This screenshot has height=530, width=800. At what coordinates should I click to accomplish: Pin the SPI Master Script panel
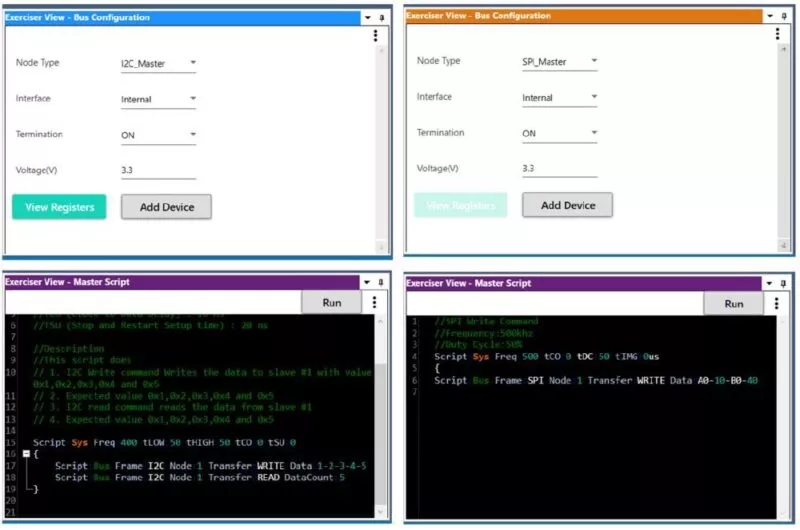point(784,284)
